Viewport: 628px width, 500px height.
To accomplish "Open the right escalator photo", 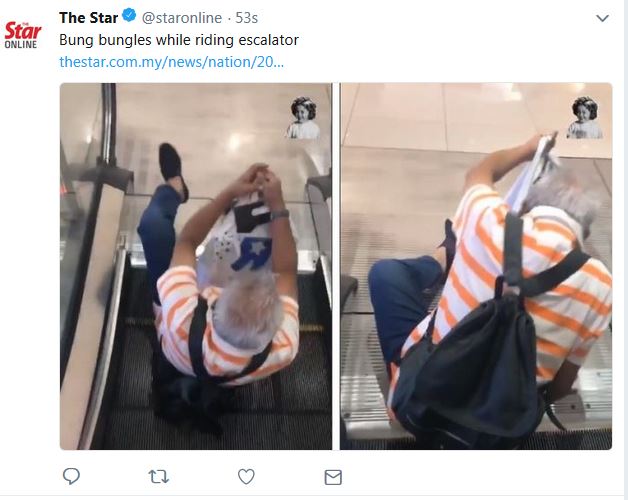I will [476, 300].
